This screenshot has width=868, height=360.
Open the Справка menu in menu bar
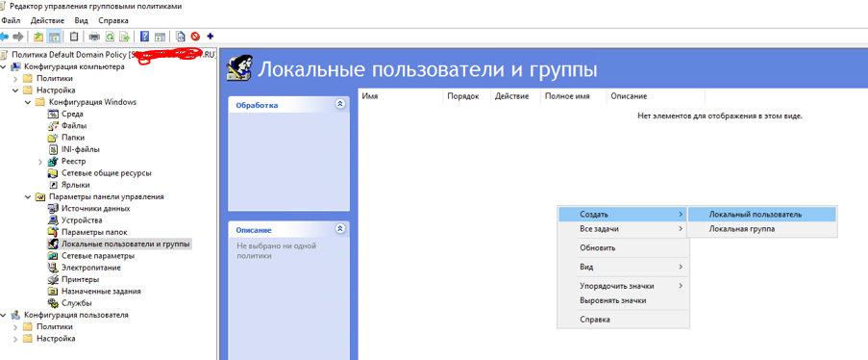(112, 20)
